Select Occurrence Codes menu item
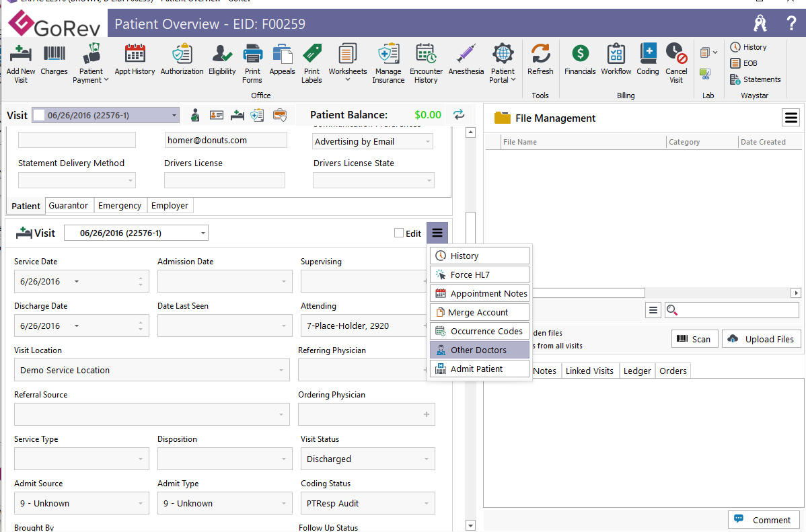Image resolution: width=806 pixels, height=532 pixels. point(479,331)
